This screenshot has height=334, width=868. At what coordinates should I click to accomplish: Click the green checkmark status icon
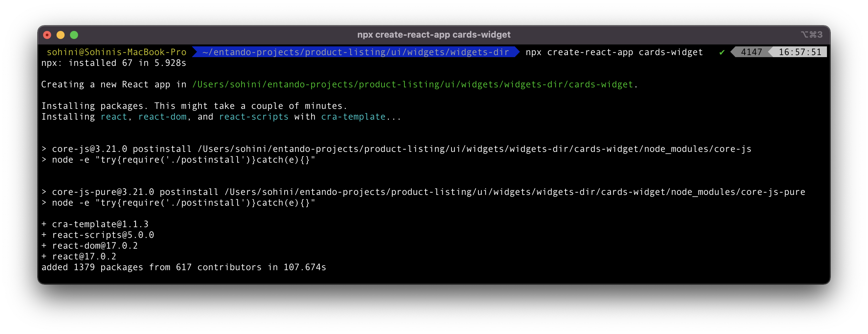click(x=722, y=52)
